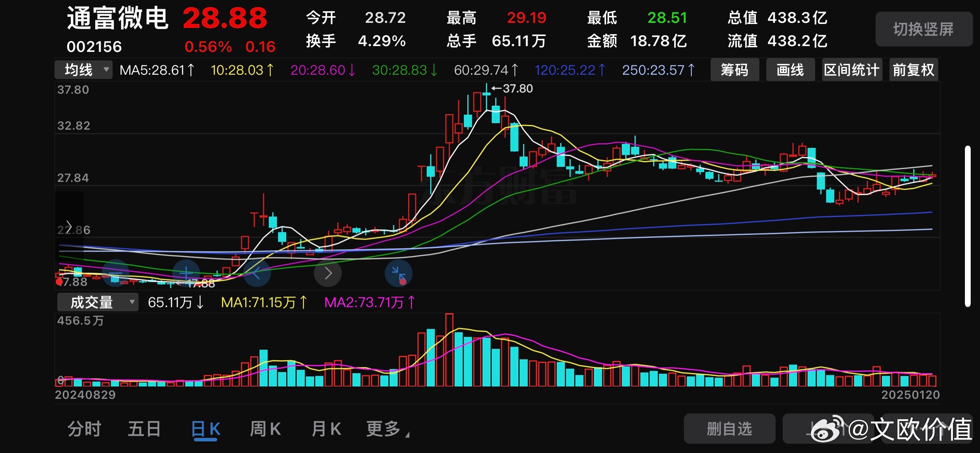Screen dimensions: 980x453
Task: Open the 成交量 sub-indicator dropdown
Action: [98, 302]
